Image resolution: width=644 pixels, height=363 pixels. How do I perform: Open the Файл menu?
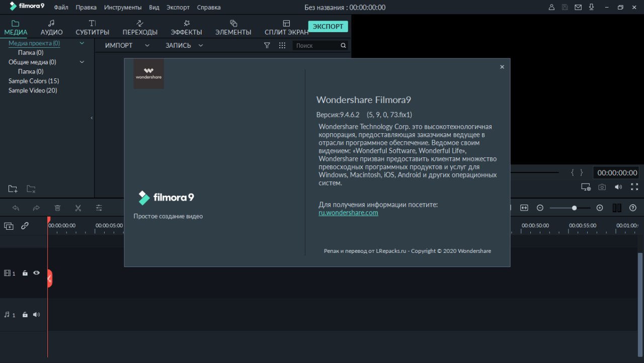click(x=61, y=8)
